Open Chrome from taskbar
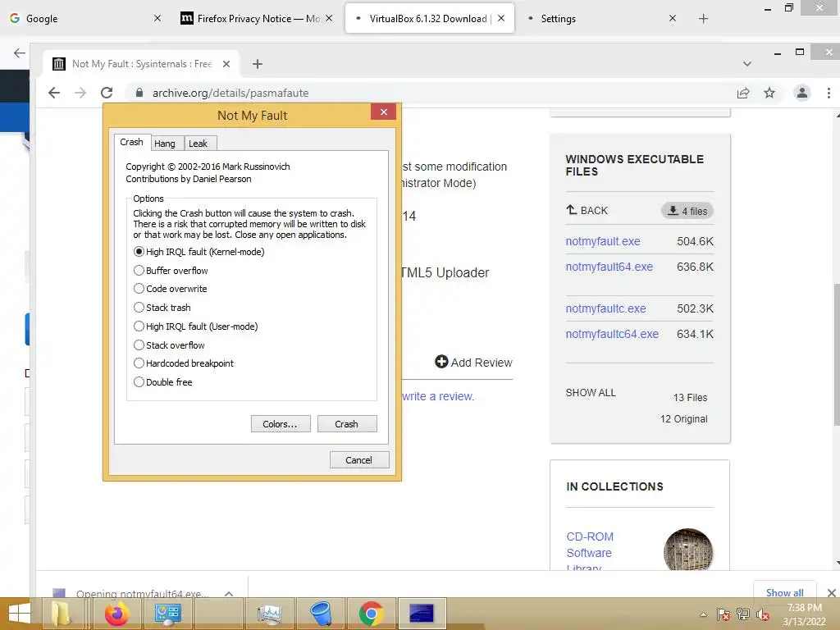 click(x=371, y=614)
